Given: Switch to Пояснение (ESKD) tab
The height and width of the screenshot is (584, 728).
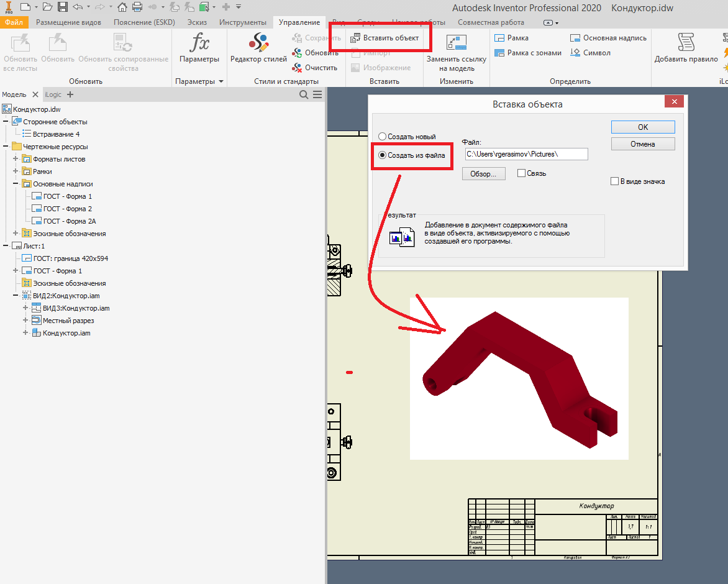Looking at the screenshot, I should pyautogui.click(x=144, y=22).
